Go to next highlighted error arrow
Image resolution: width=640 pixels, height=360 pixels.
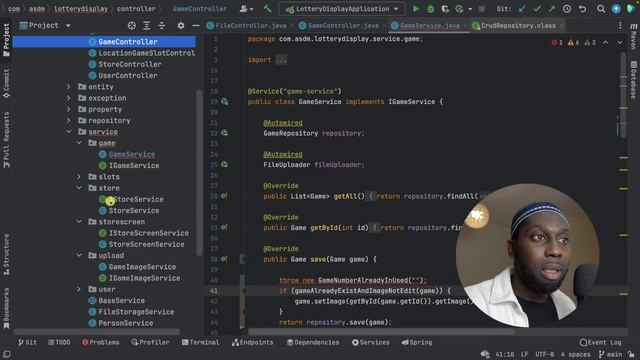[x=620, y=42]
